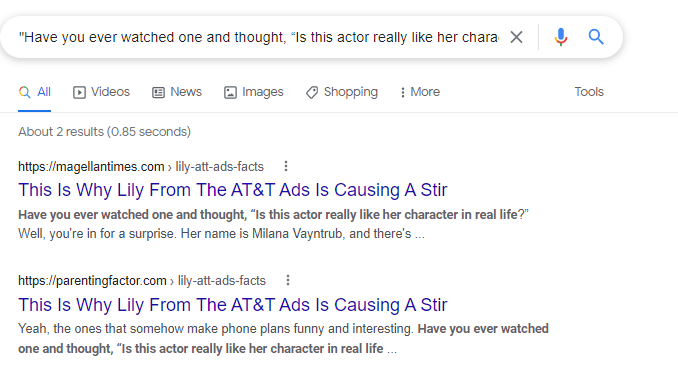Image resolution: width=678 pixels, height=384 pixels.
Task: Open options menu beside parentingfactor.com result
Action: click(288, 280)
